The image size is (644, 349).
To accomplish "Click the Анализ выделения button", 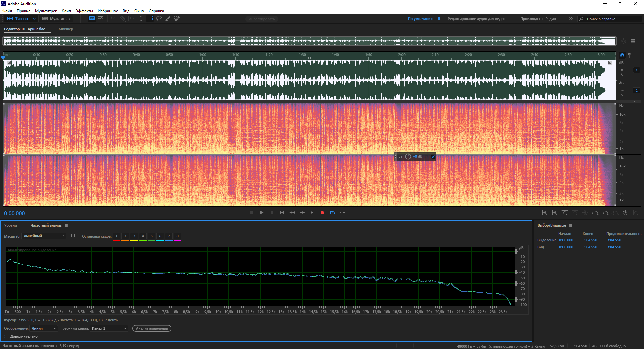I will (x=152, y=328).
